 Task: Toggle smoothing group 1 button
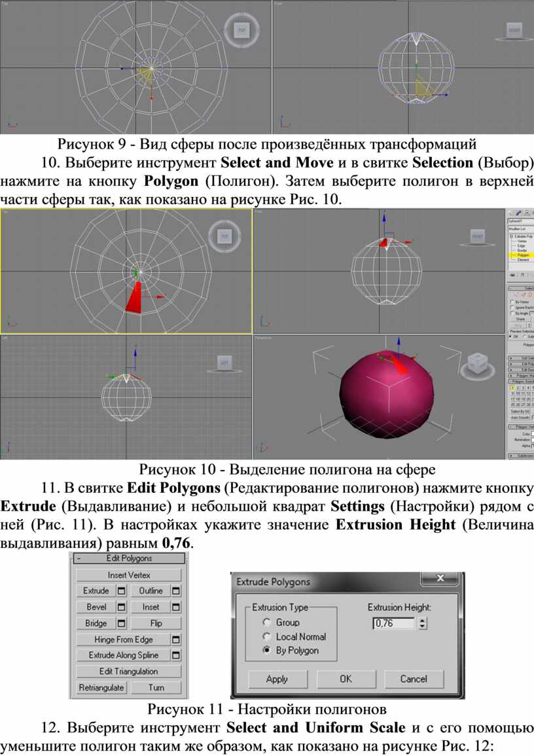(x=512, y=387)
